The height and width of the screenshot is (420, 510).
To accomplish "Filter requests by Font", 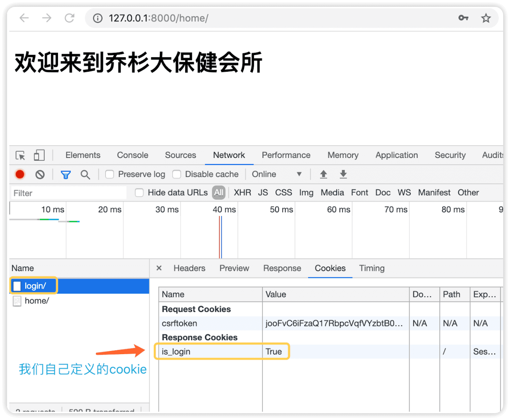I will (360, 193).
